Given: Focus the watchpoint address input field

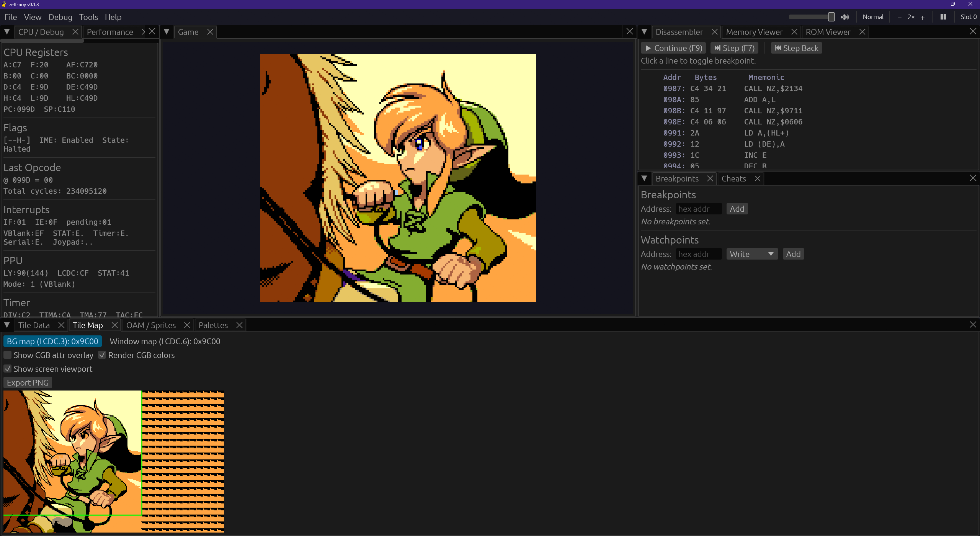Looking at the screenshot, I should 699,254.
